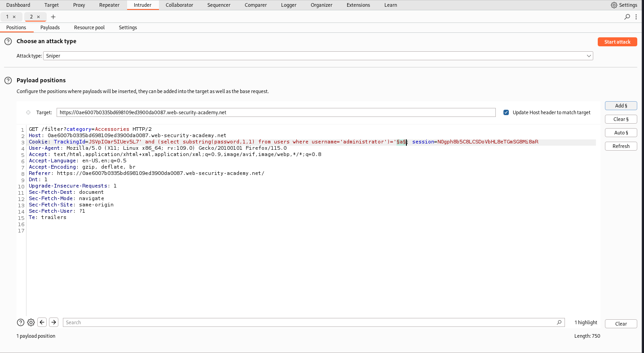Click the session cookie value
The height and width of the screenshot is (353, 644).
[x=488, y=142]
